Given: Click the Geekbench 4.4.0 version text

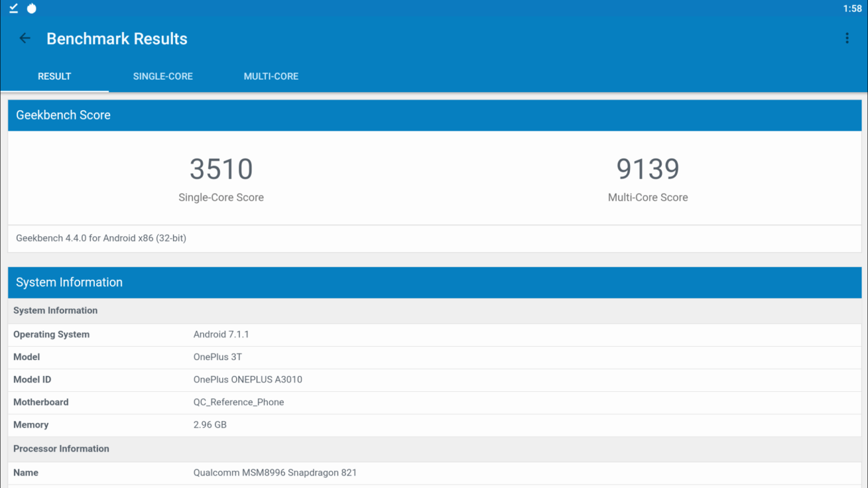Looking at the screenshot, I should pos(101,238).
